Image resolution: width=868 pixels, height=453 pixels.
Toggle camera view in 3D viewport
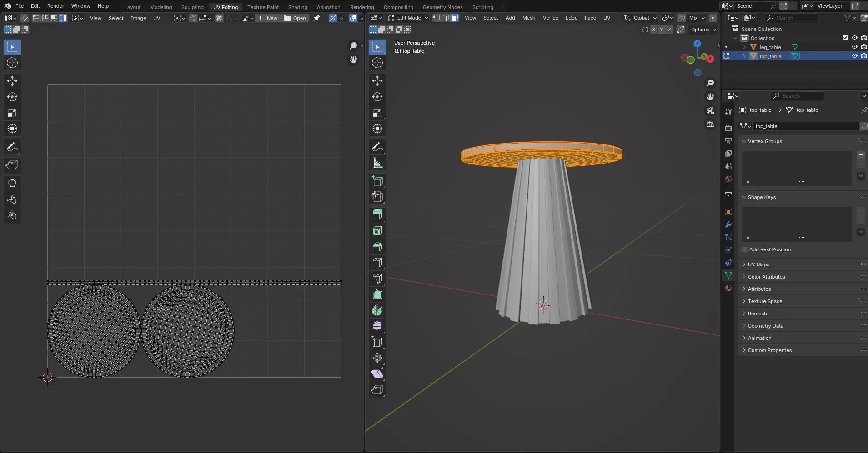pyautogui.click(x=710, y=110)
